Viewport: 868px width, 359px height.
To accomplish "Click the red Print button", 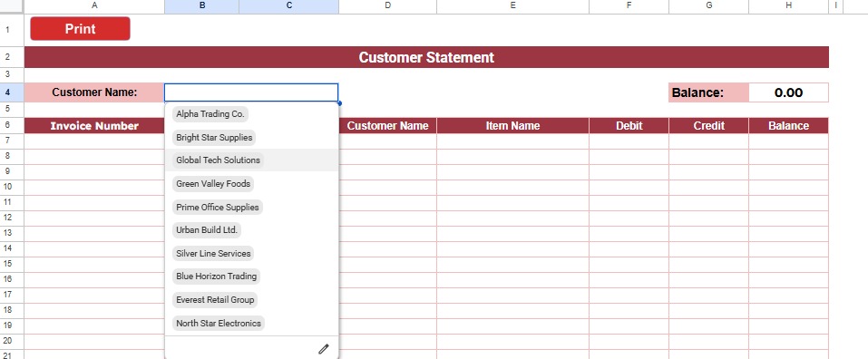I will pos(80,29).
